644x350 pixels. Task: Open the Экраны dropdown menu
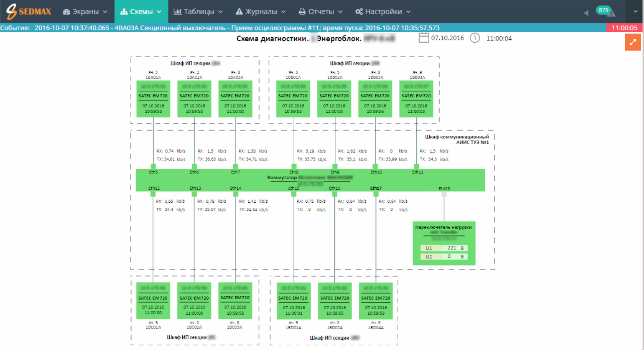pos(85,12)
